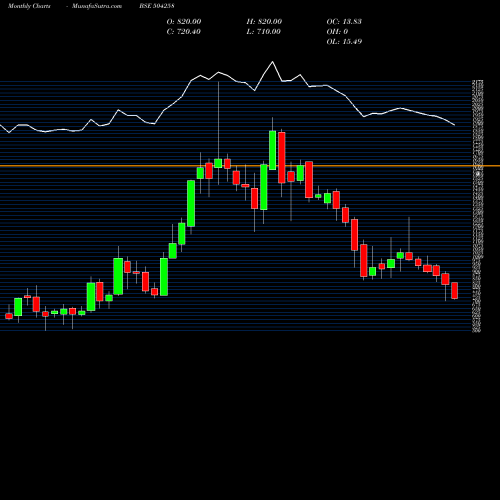This screenshot has height=500, width=500.
Task: Select the 'Monthly Charts' title text
Action: (29, 6)
